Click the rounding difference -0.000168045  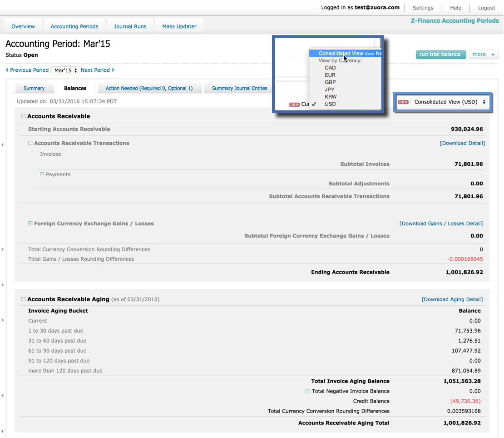coord(465,259)
